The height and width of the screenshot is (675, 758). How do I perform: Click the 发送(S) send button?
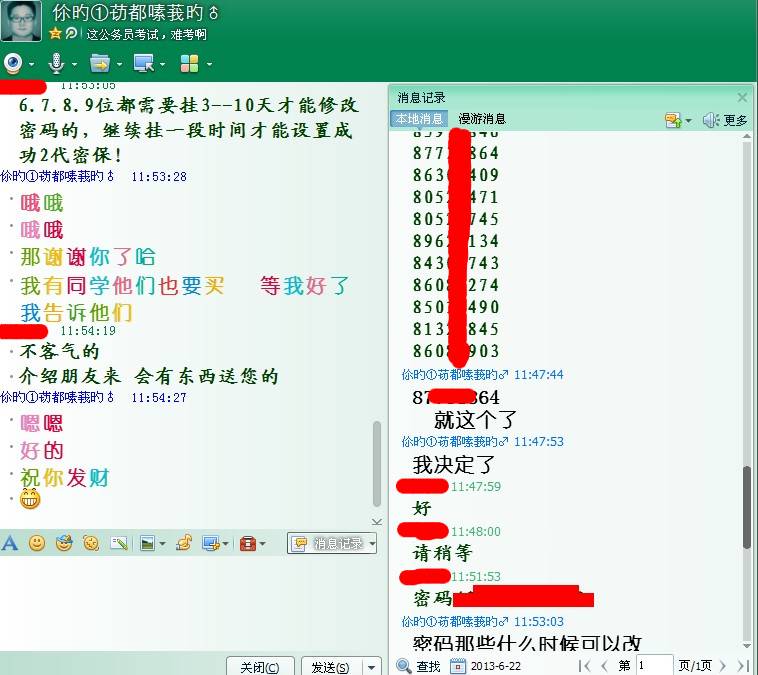tap(330, 667)
